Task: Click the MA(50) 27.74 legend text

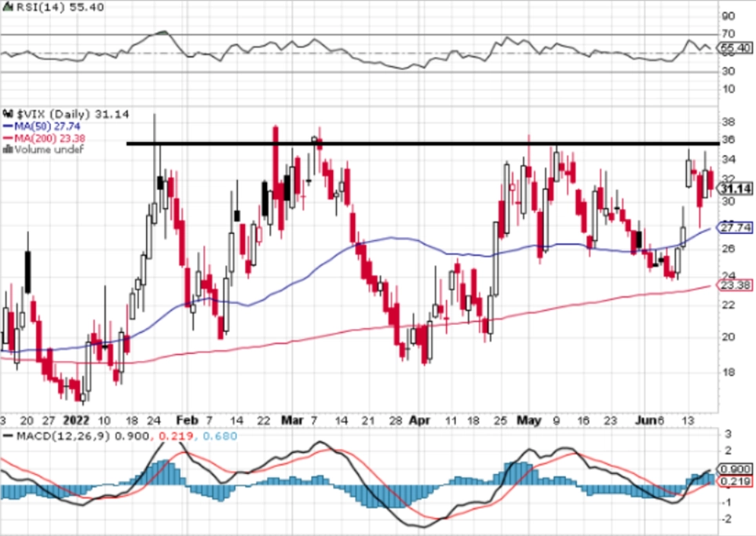Action: pyautogui.click(x=47, y=126)
